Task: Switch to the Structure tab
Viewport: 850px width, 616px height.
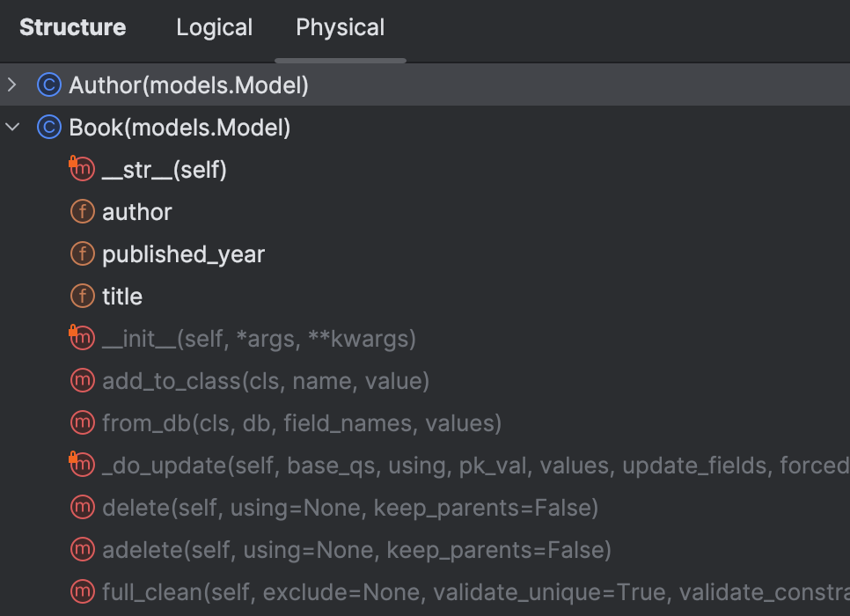Action: (x=72, y=27)
